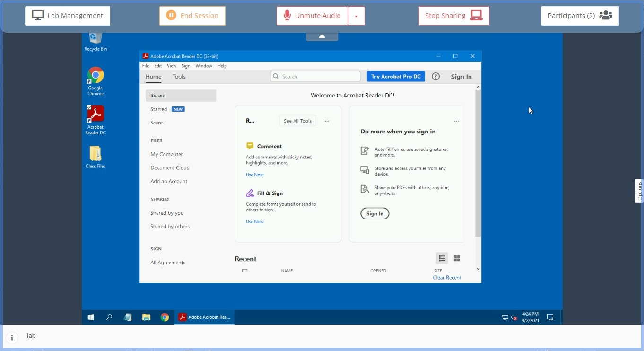Click Try Acrobat Pro DC button
644x351 pixels.
coord(396,77)
